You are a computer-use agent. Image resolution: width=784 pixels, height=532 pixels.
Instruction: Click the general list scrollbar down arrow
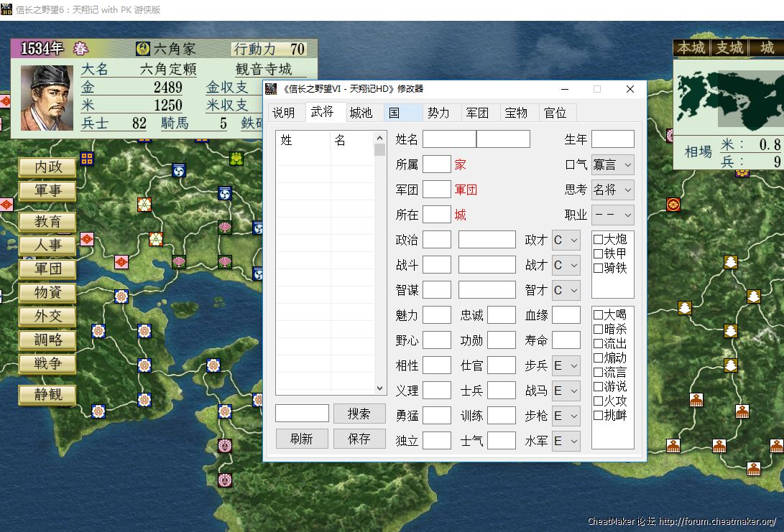380,388
